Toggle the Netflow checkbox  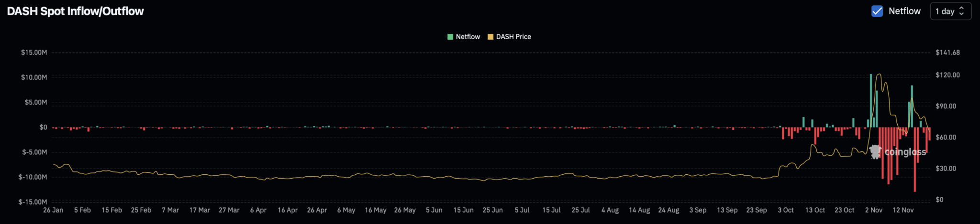pos(877,11)
